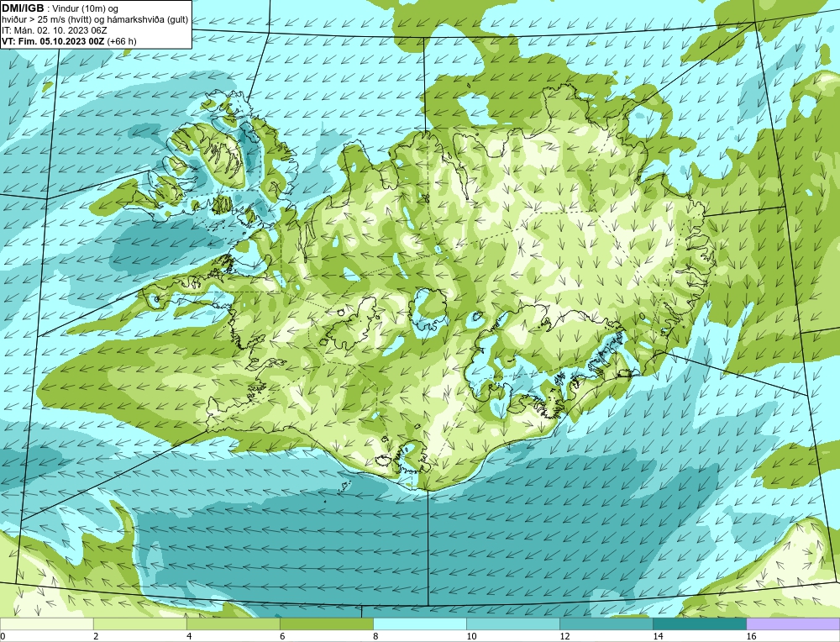Click the 6–8 m/s green legend swatch
Screen dimensions: 840x642
pyautogui.click(x=326, y=624)
